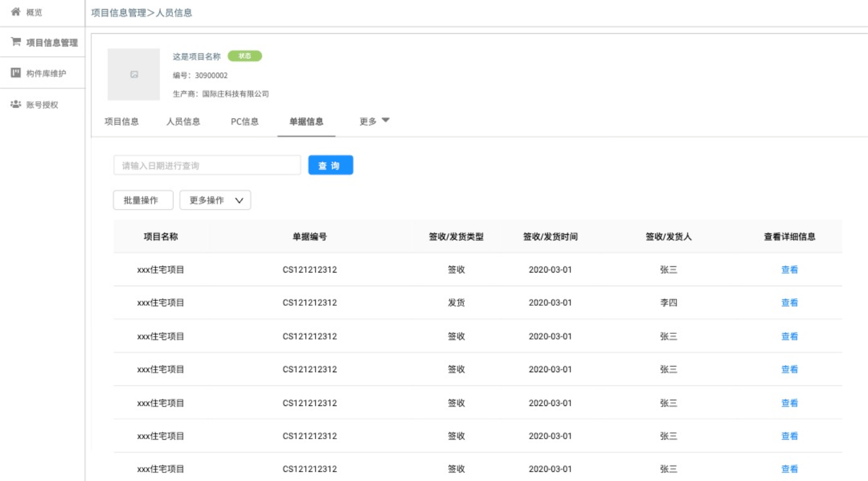This screenshot has height=481, width=868.
Task: Expand the 更多 tab dropdown
Action: 374,121
